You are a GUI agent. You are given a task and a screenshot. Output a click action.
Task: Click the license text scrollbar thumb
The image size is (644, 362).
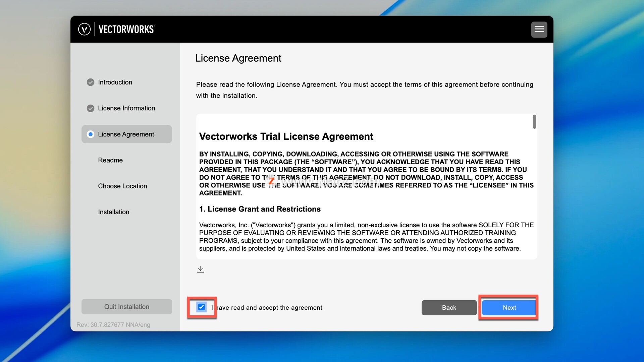tap(534, 122)
